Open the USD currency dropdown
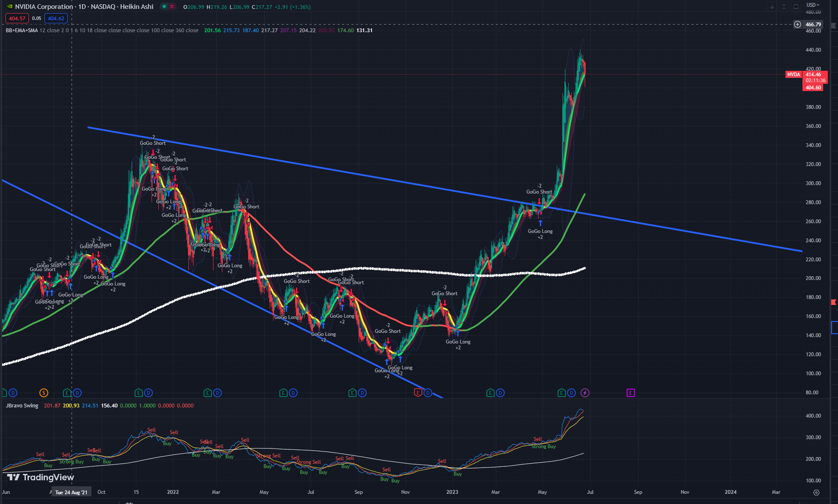Screen dimensions: 838x504 coord(813,5)
